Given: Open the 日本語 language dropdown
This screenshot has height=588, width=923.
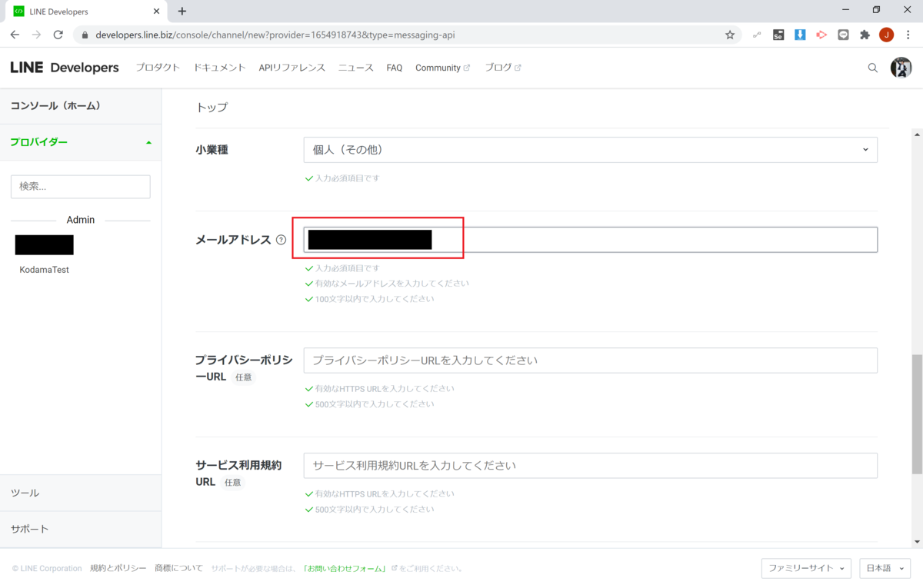Looking at the screenshot, I should click(x=885, y=568).
